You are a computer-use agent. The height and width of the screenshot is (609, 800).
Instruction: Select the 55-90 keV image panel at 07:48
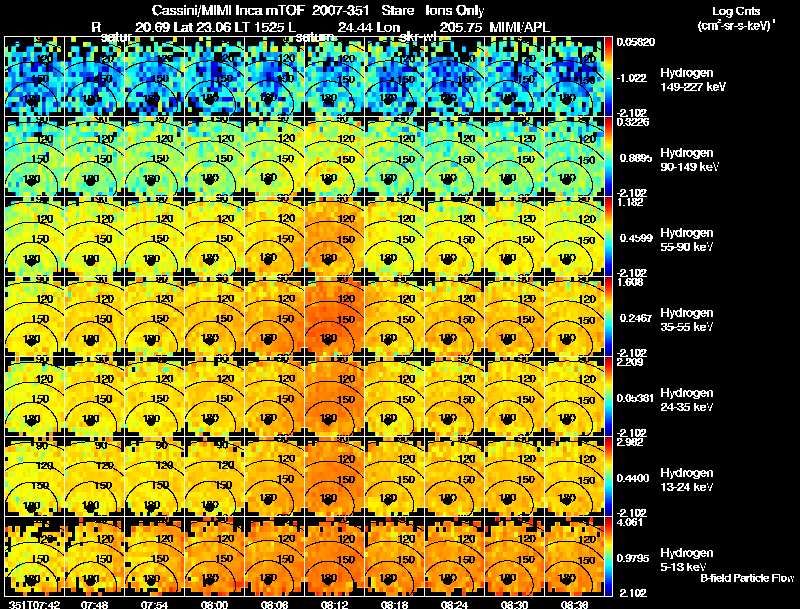(95, 237)
